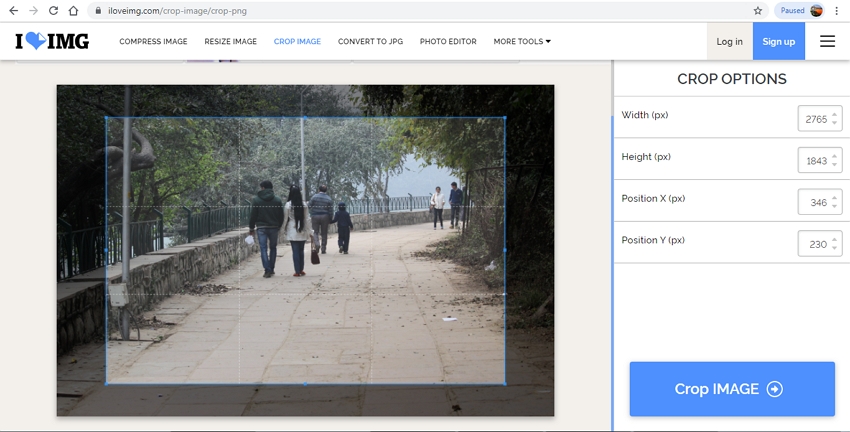Open the COMPRESS IMAGE tool
Viewport: 850px width, 432px height.
click(153, 41)
